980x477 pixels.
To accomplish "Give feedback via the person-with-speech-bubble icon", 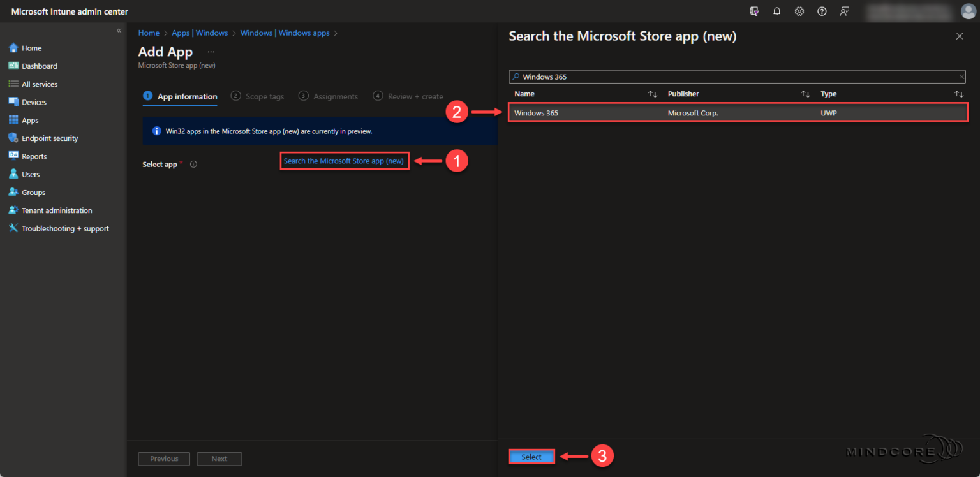I will [x=844, y=11].
